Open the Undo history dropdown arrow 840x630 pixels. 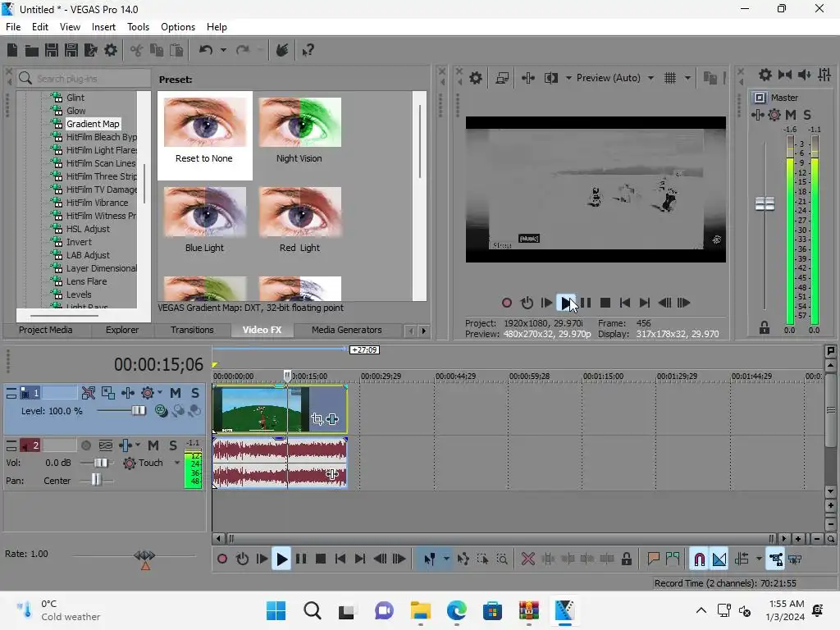(x=223, y=50)
